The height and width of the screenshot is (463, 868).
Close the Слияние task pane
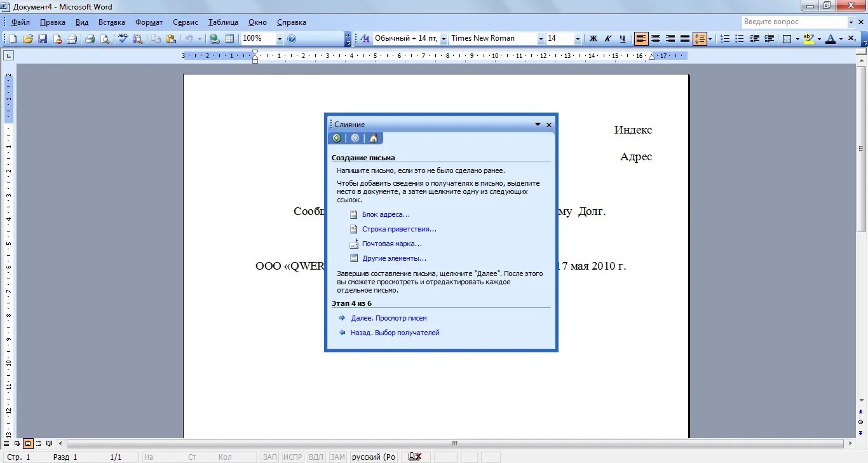pos(549,125)
